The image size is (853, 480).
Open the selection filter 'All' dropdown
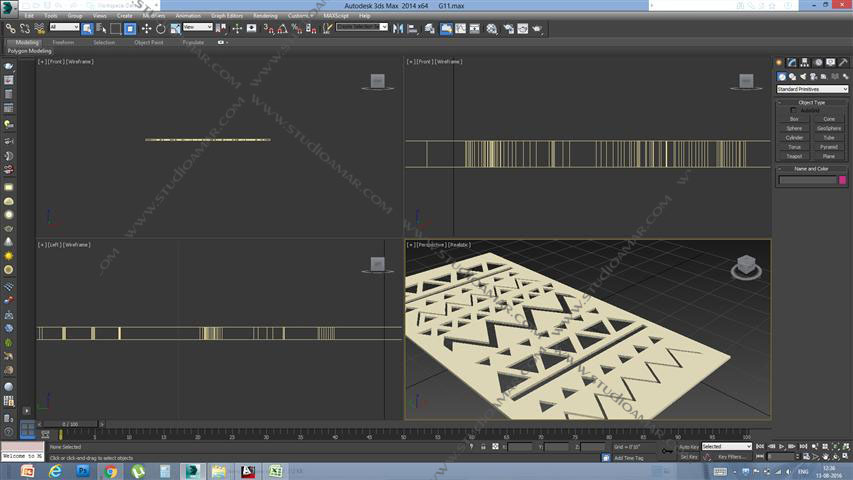[x=64, y=28]
